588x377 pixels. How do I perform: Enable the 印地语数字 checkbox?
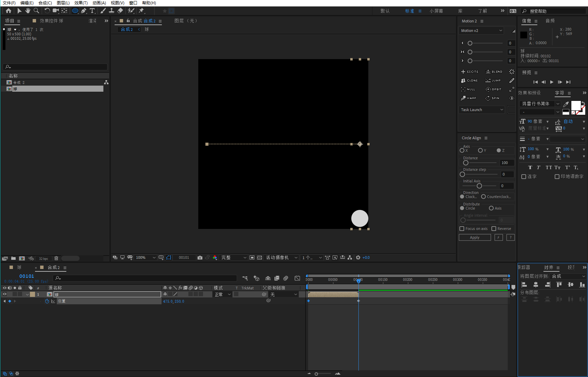point(557,177)
